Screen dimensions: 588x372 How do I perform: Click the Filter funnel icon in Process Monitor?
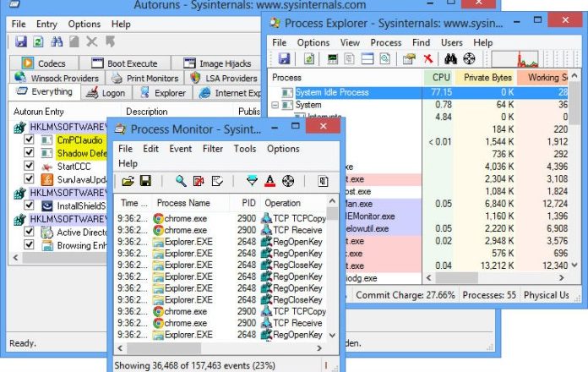pyautogui.click(x=251, y=181)
